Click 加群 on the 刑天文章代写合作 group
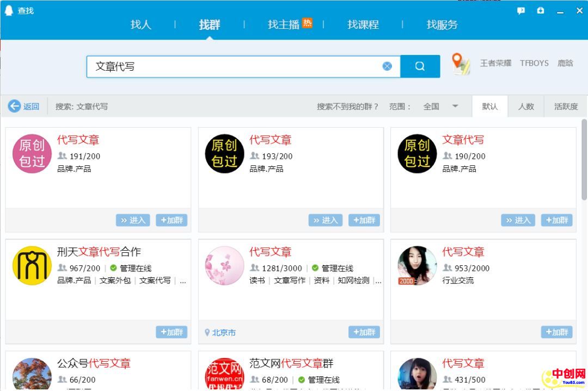Image resolution: width=588 pixels, height=391 pixels. pos(171,332)
